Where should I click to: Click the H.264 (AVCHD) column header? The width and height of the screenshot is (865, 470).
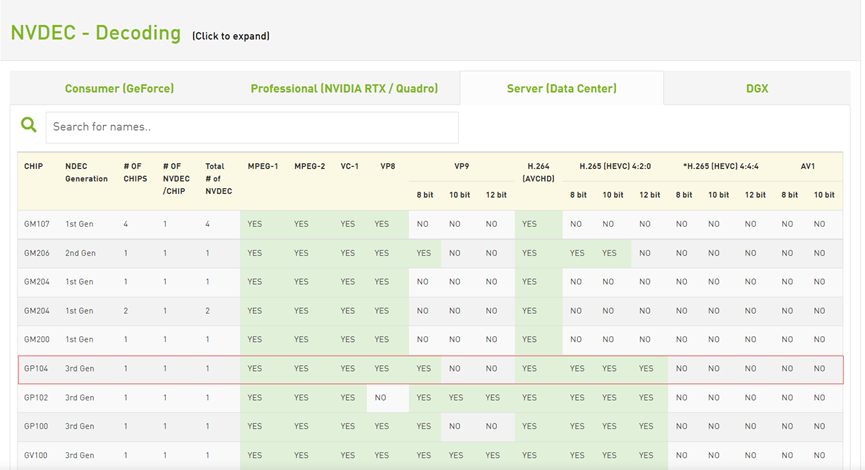tap(538, 172)
